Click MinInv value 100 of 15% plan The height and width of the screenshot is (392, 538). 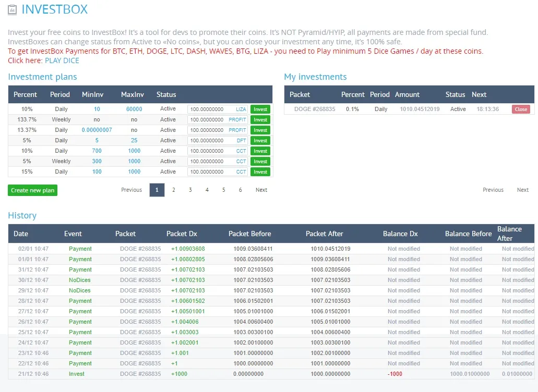[x=97, y=171]
